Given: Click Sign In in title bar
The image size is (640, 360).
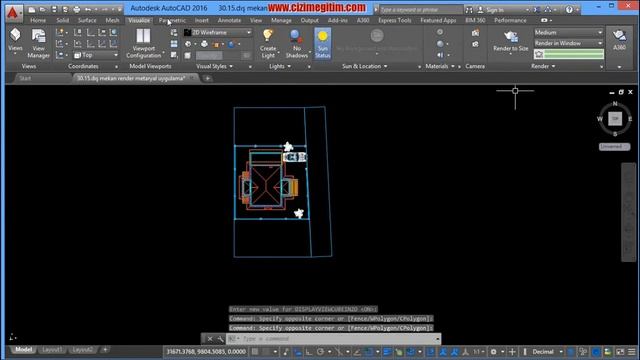Looking at the screenshot, I should tap(495, 10).
